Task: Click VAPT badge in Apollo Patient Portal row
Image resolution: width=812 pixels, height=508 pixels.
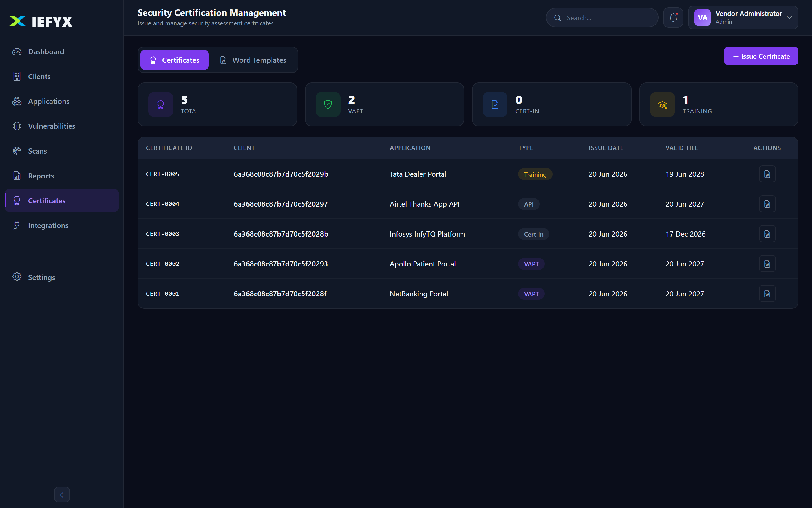Action: point(531,264)
